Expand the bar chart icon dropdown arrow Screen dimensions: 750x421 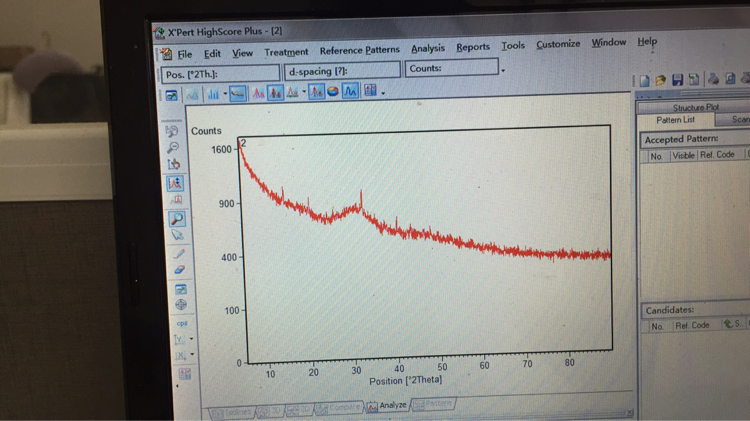tap(225, 94)
